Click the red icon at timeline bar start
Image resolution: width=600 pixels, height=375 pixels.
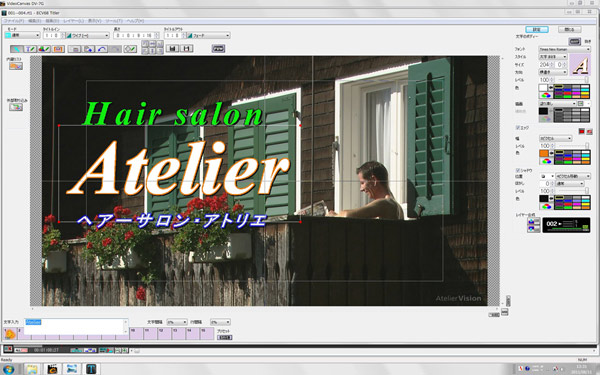click(x=8, y=349)
